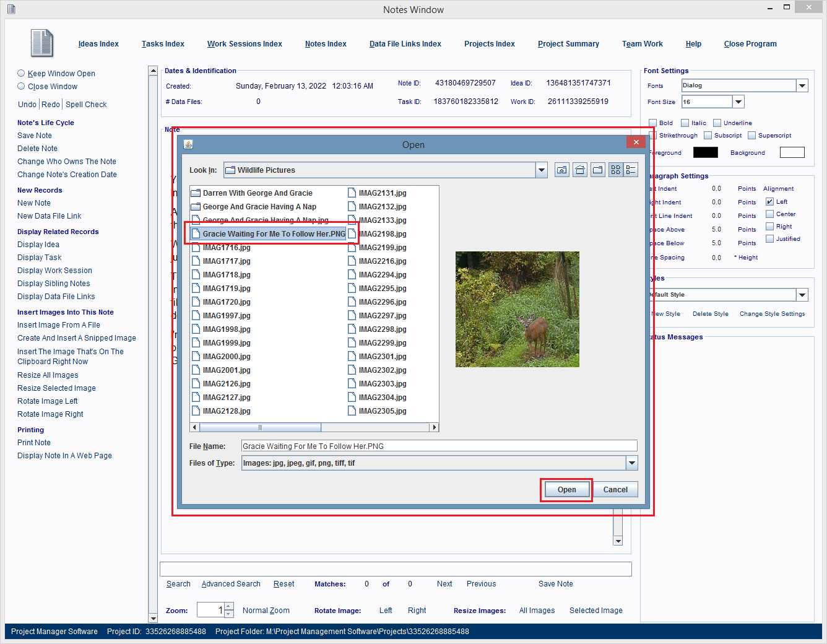Click the file icon of IMAG1720.jpg
Image resolution: width=827 pixels, height=644 pixels.
196,302
